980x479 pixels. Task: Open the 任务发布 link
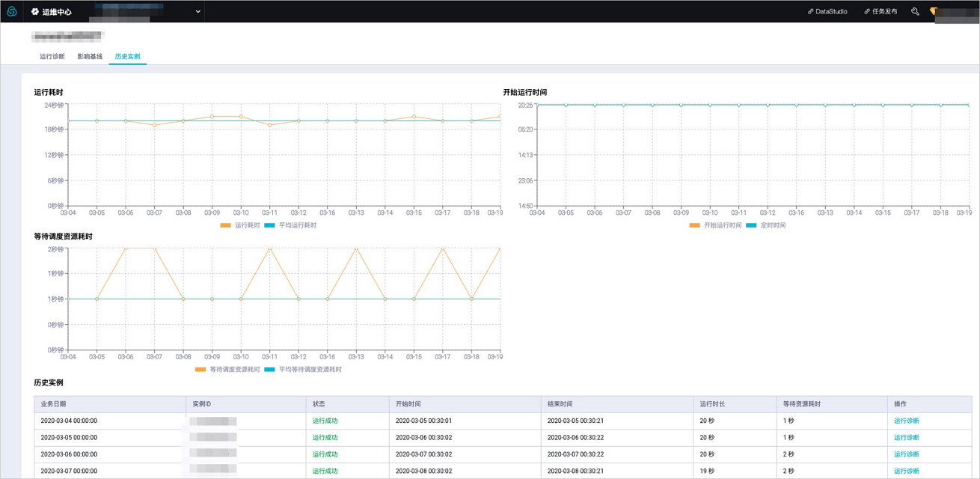pos(881,12)
